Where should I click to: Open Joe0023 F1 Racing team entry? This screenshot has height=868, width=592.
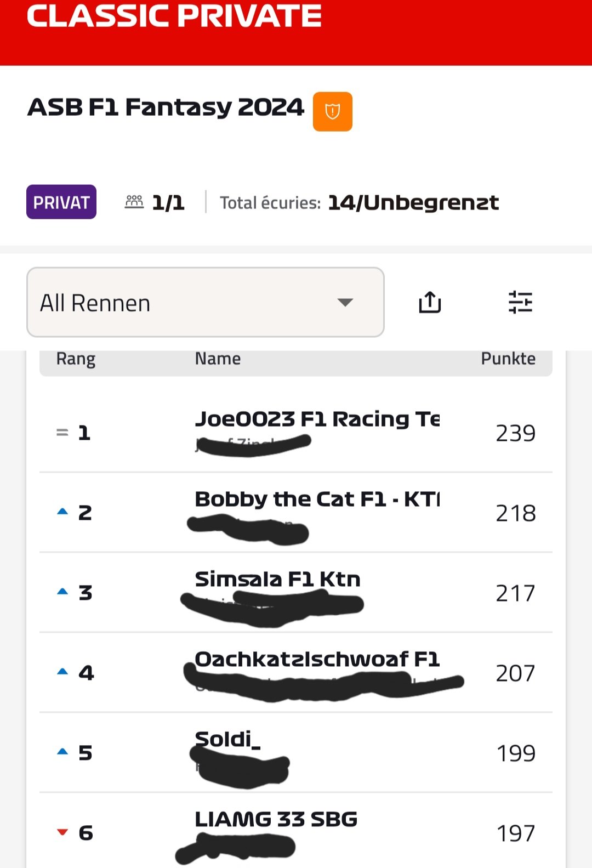(x=296, y=433)
